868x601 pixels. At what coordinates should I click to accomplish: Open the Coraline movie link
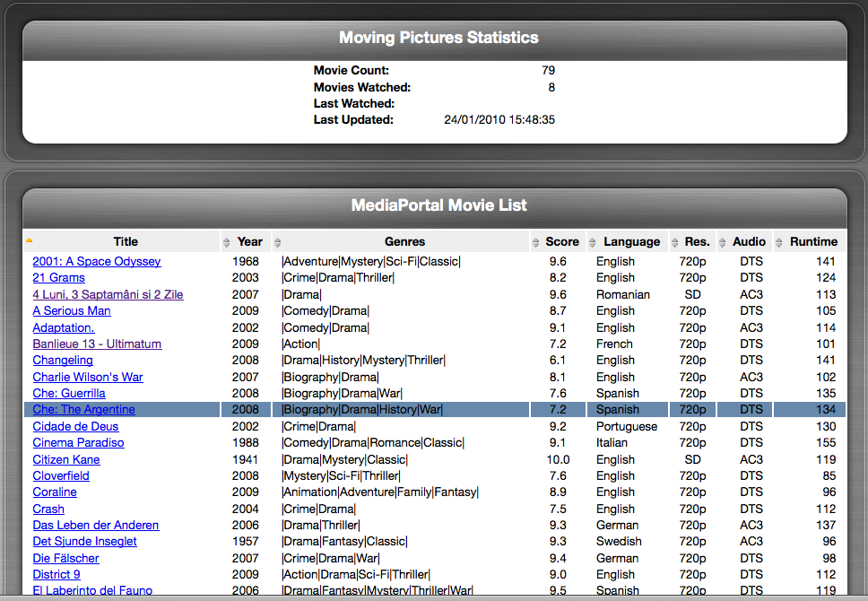[x=55, y=492]
